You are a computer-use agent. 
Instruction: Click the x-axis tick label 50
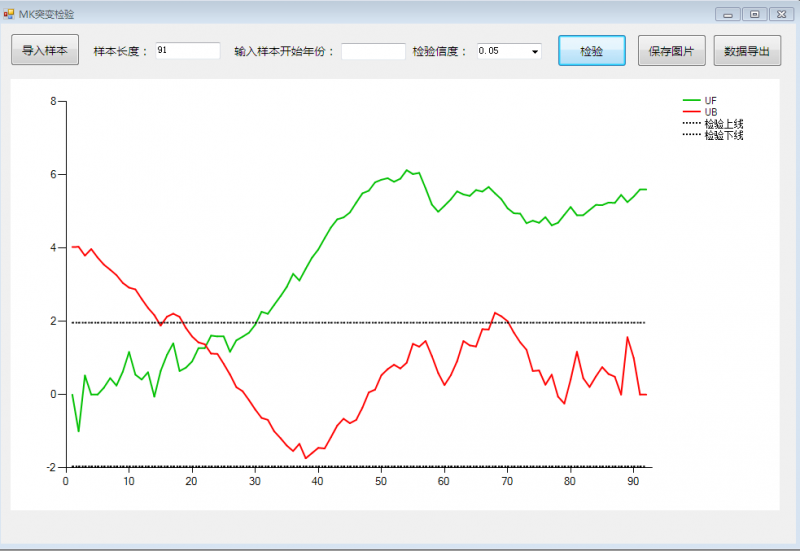381,481
